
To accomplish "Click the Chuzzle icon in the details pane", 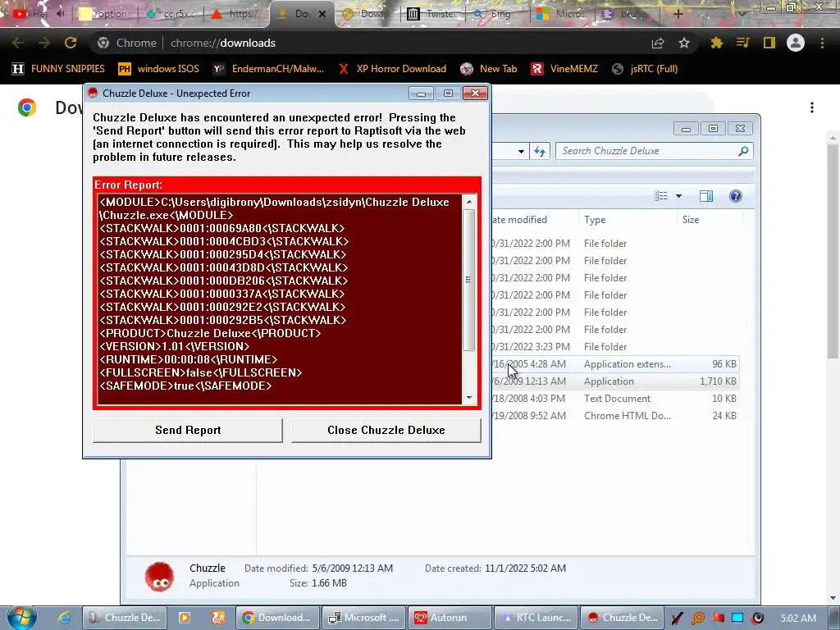I will click(159, 577).
